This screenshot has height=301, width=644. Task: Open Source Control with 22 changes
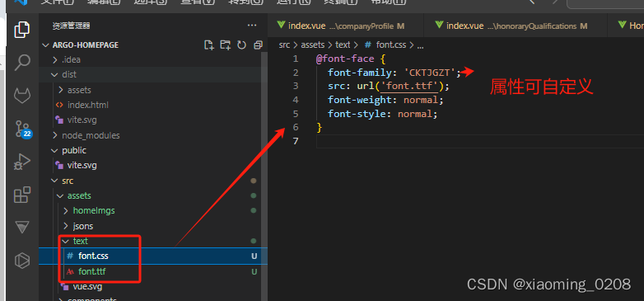[22, 129]
